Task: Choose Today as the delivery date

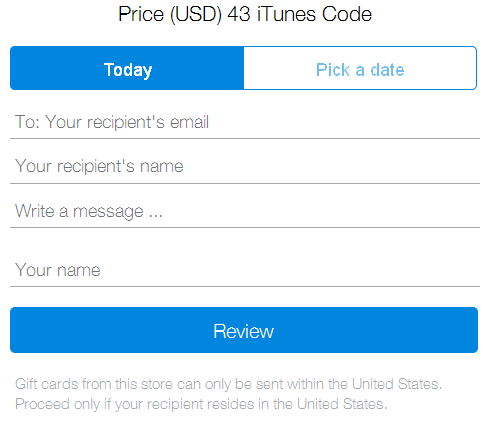Action: (x=127, y=68)
